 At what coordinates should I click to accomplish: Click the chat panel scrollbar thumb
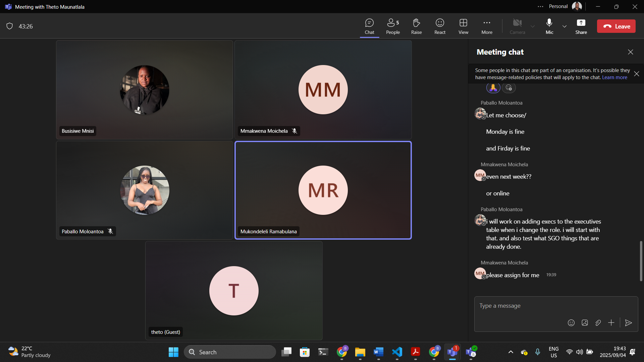pos(641,261)
